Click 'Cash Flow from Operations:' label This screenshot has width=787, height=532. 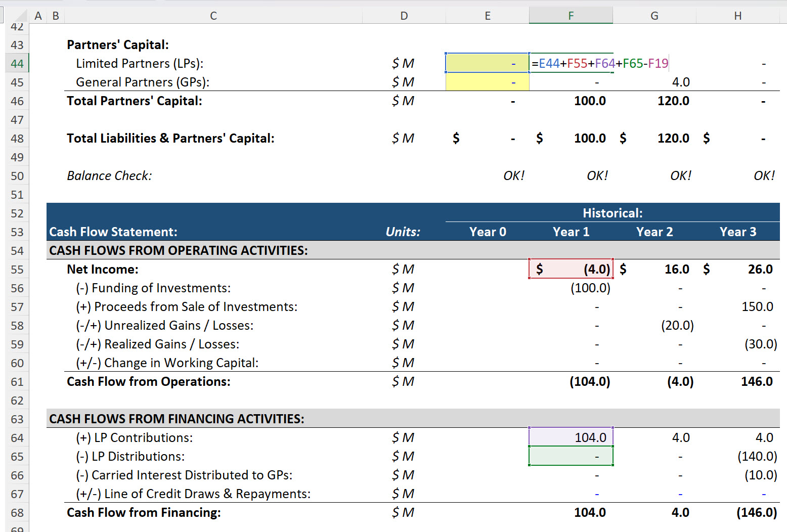point(149,381)
